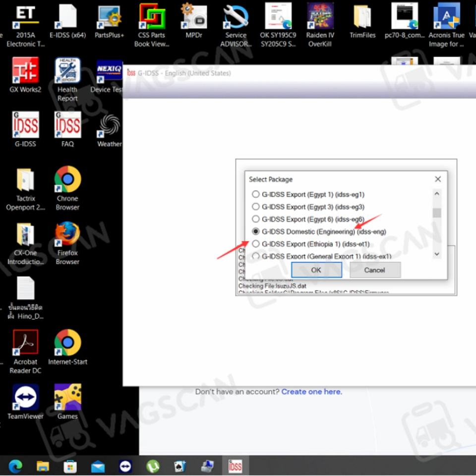Open Health Report desktop icon

click(x=67, y=80)
